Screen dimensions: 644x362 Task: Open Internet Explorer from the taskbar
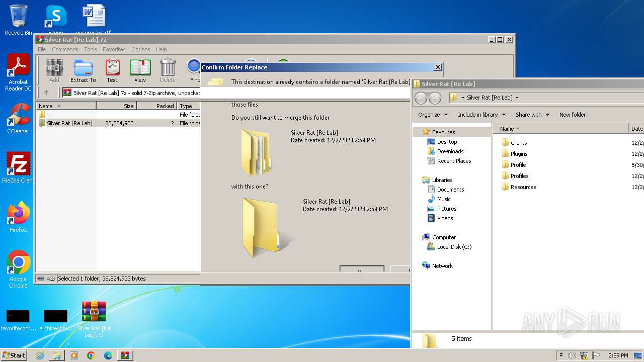40,355
